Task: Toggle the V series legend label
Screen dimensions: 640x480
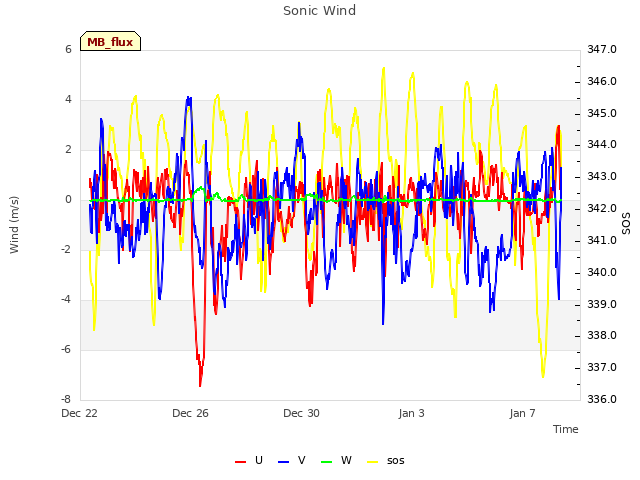Action: [302, 460]
